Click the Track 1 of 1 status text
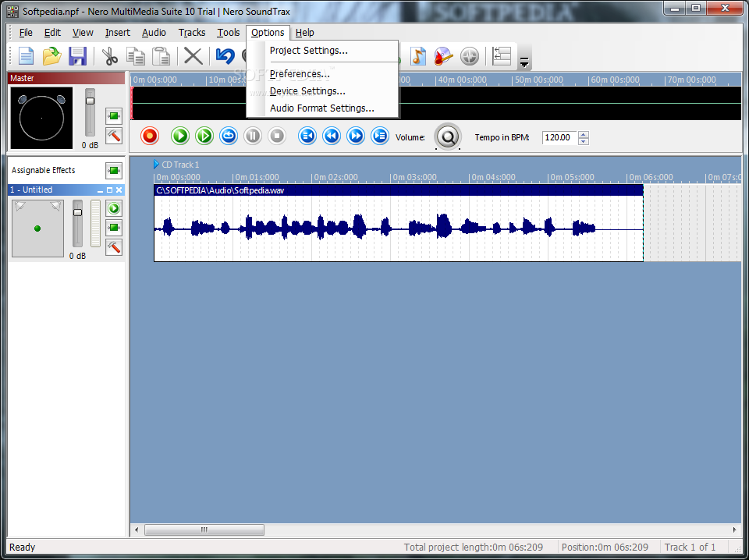The image size is (749, 560). click(690, 547)
